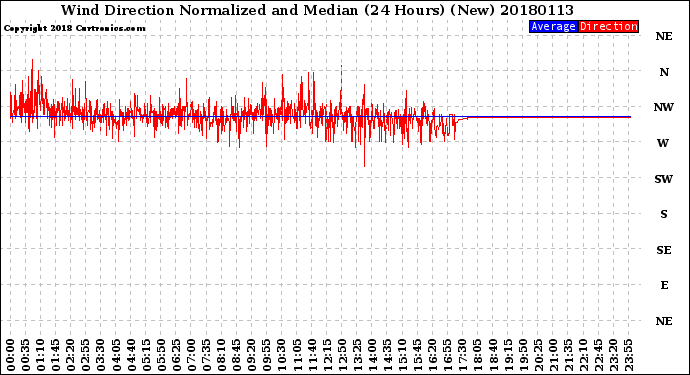690x375 pixels.
Task: Click the 17:30 time axis label
Action: click(462, 355)
